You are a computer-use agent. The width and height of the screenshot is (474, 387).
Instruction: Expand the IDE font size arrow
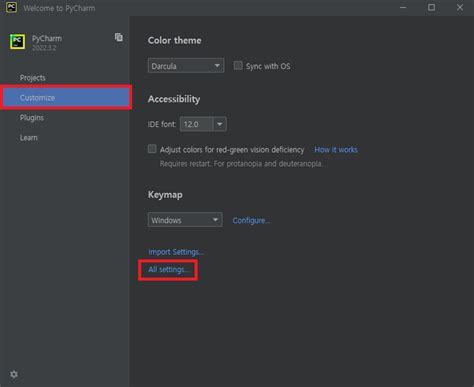point(219,124)
